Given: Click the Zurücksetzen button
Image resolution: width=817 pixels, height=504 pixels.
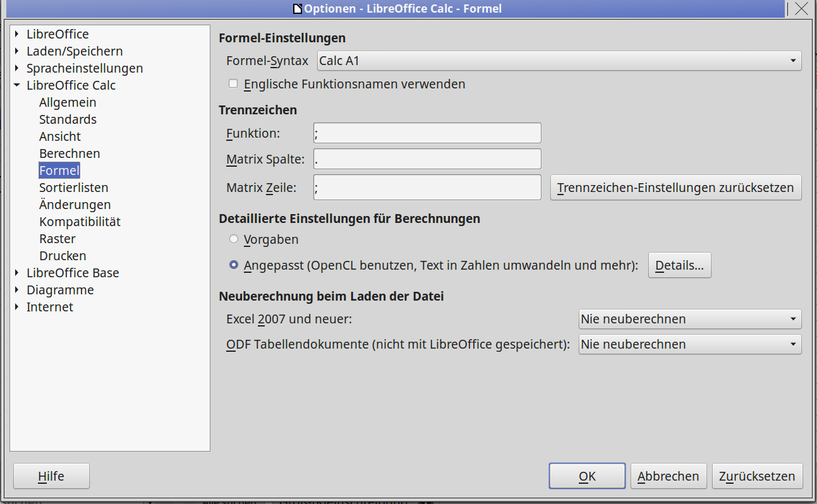Looking at the screenshot, I should click(x=757, y=476).
